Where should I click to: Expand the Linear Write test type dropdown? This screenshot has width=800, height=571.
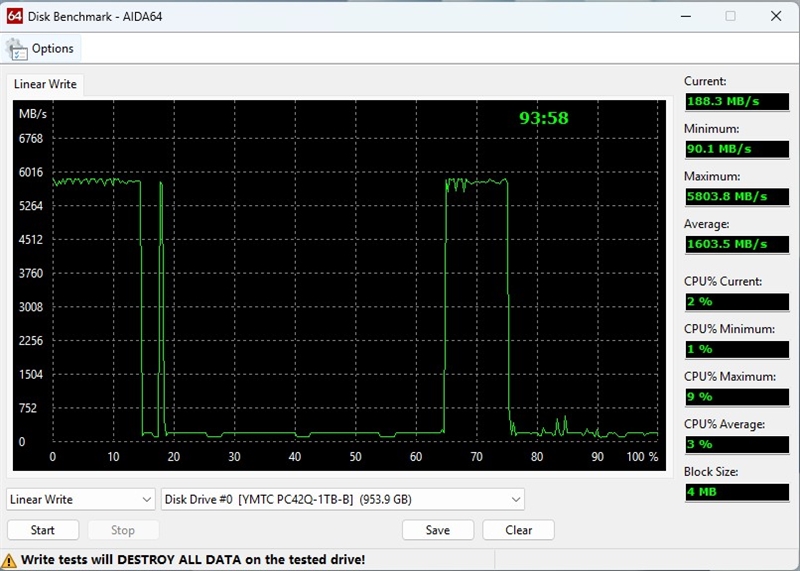click(x=81, y=499)
